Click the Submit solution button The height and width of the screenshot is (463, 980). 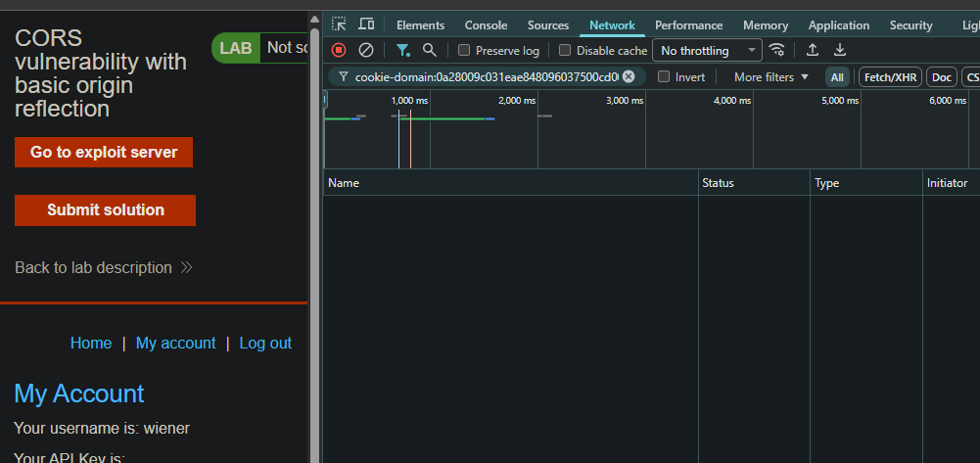coord(106,209)
